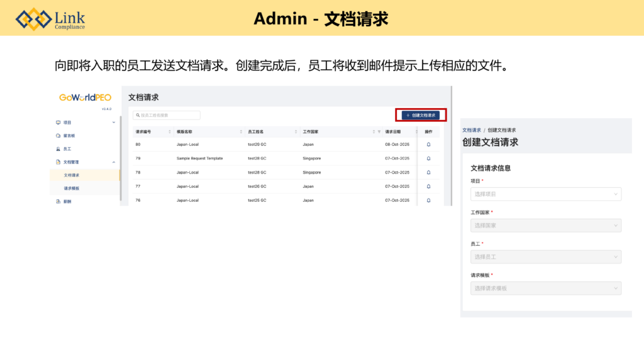Click the sort arrows in 员工姓名 column header

[x=296, y=132]
